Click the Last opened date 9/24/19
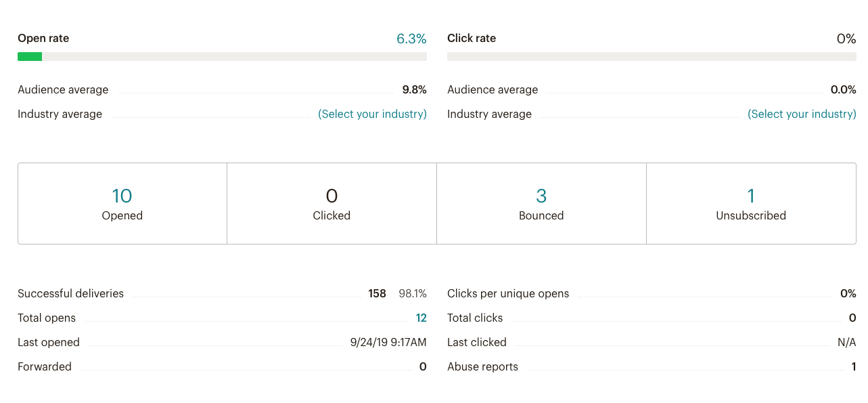Image resolution: width=868 pixels, height=403 pixels. pyautogui.click(x=388, y=343)
